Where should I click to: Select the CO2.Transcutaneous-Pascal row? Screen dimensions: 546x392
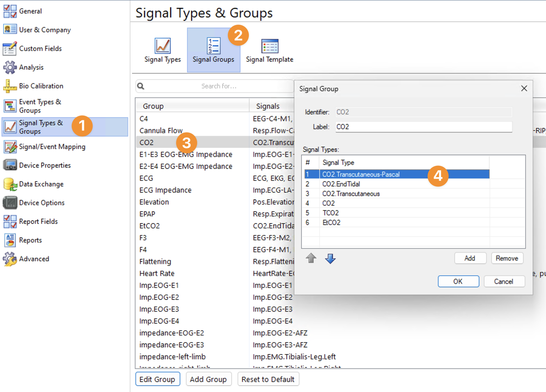coord(396,174)
